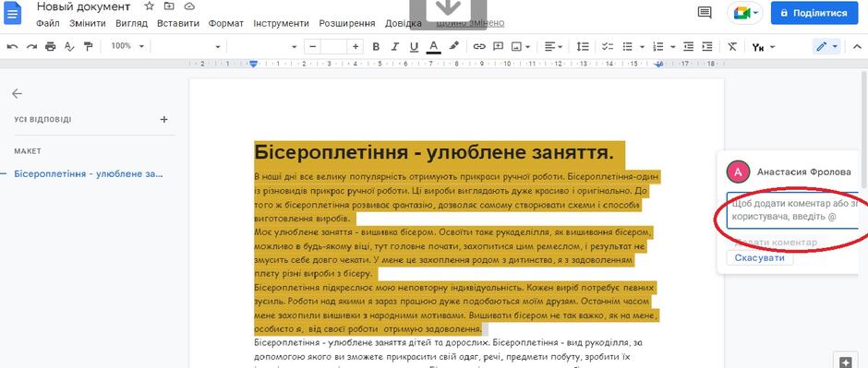Screen dimensions: 868x368
Task: Star the document
Action: click(x=149, y=6)
